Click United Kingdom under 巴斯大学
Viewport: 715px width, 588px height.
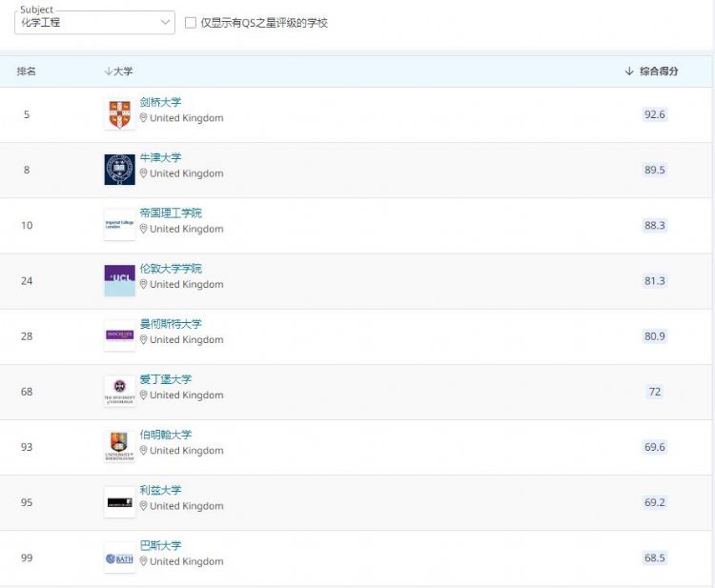point(187,561)
